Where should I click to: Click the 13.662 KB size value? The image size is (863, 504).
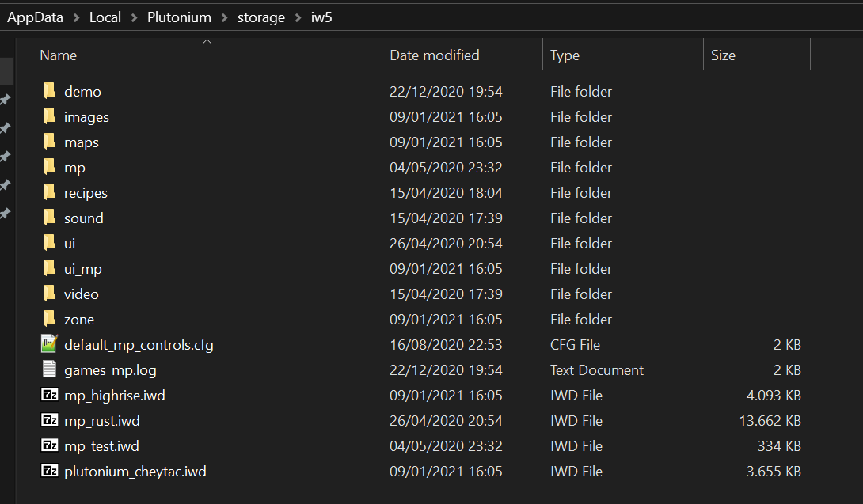click(770, 420)
